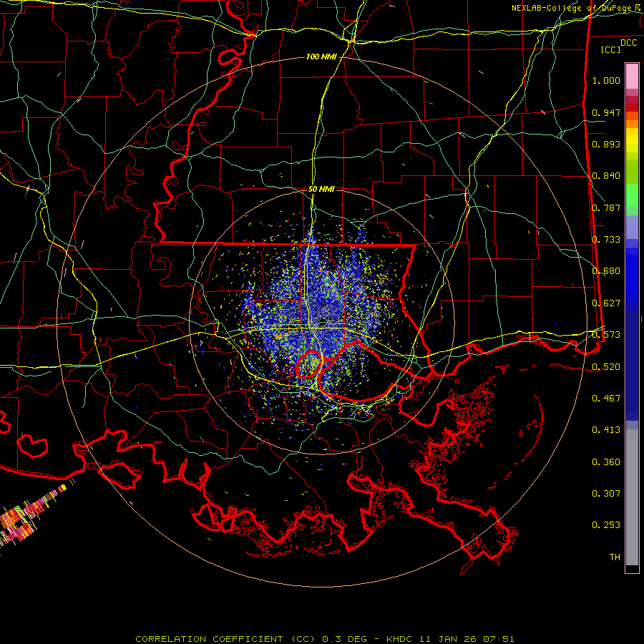644x644 pixels.
Task: Click the 0.467 legend value
Action: (x=606, y=399)
